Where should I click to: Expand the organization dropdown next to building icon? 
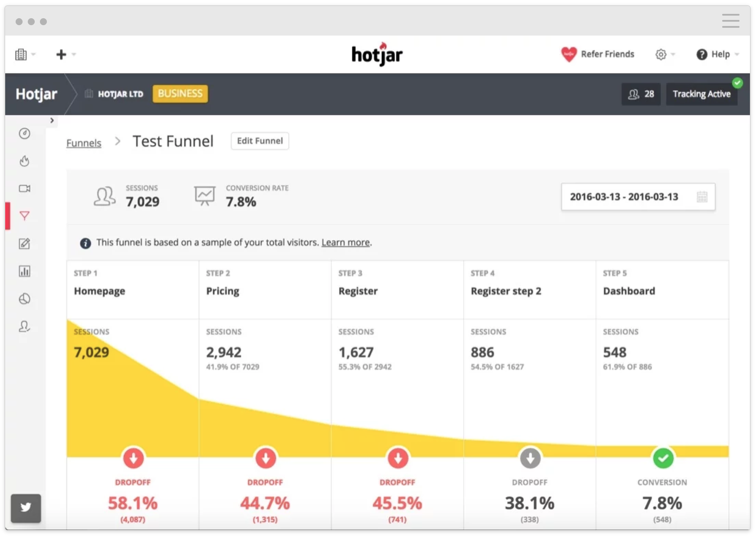point(33,54)
